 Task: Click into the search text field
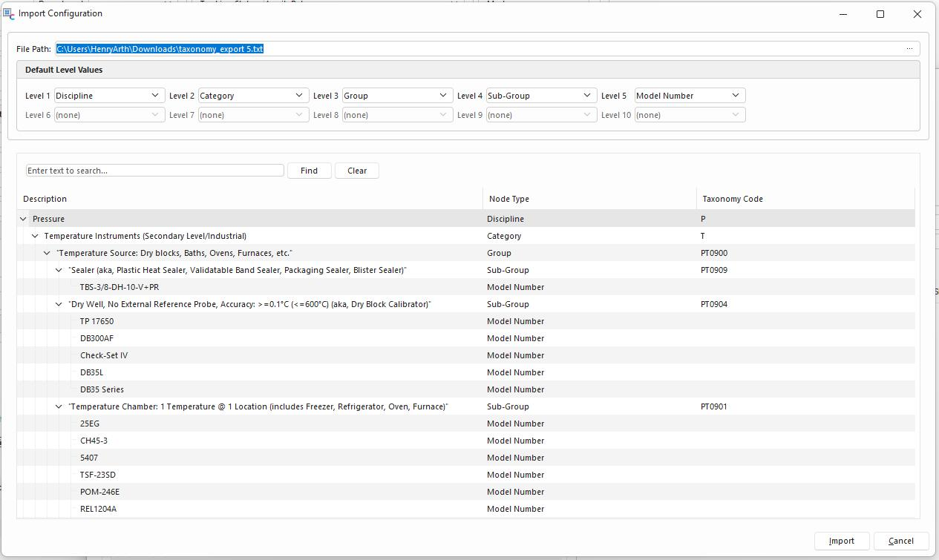tap(154, 171)
